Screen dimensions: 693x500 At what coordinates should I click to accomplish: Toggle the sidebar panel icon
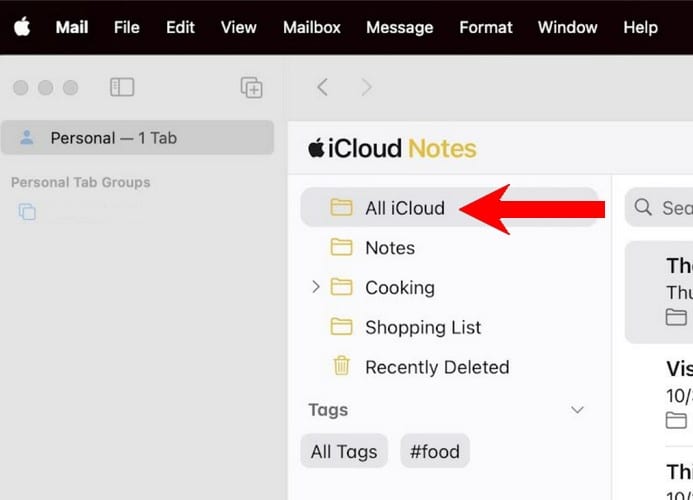122,88
